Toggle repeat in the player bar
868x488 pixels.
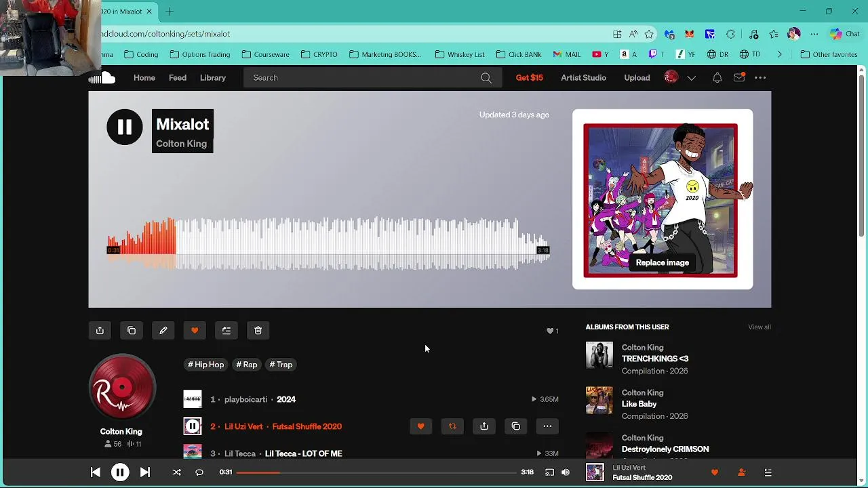(199, 472)
